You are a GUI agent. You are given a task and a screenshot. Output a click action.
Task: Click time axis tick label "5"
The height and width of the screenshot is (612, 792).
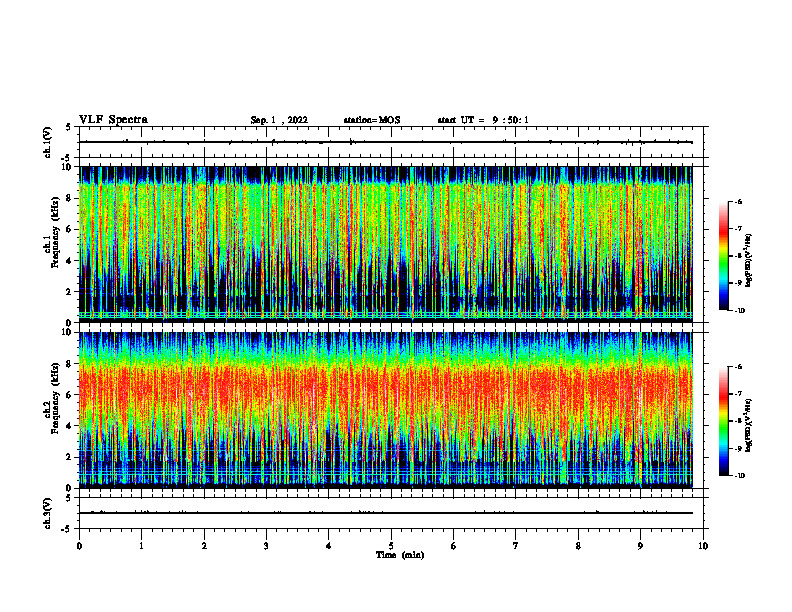click(x=391, y=546)
